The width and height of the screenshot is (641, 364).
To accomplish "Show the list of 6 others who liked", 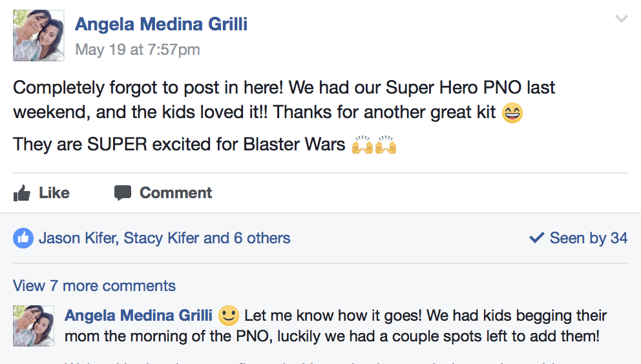I will point(262,238).
